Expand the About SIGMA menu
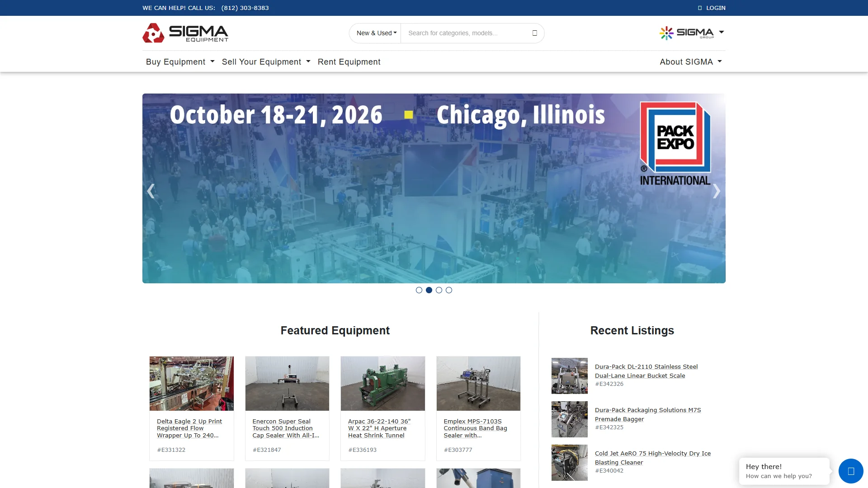 (691, 62)
